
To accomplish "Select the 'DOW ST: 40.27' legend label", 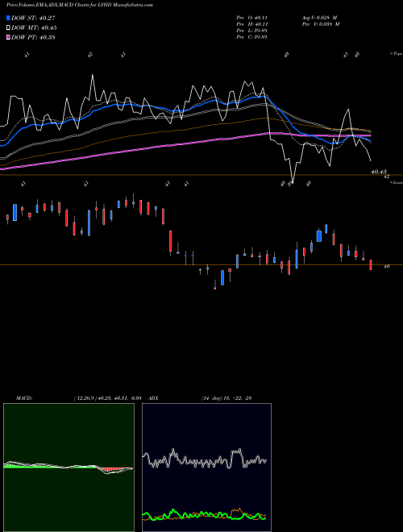I will 33,18.
